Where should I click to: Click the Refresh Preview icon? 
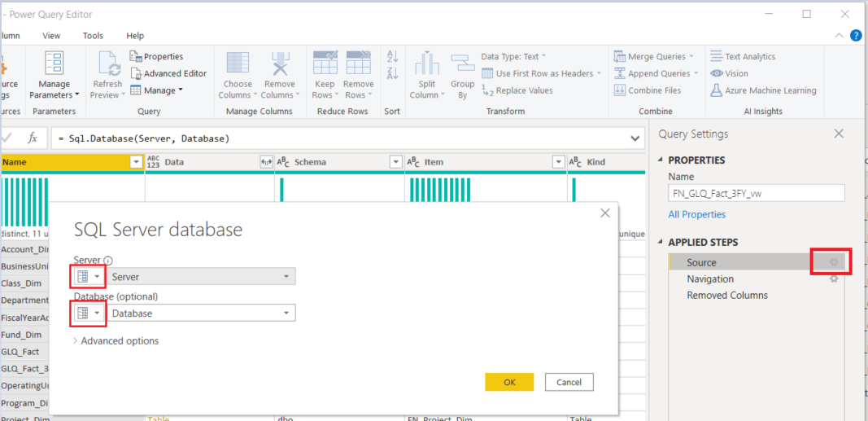coord(110,64)
